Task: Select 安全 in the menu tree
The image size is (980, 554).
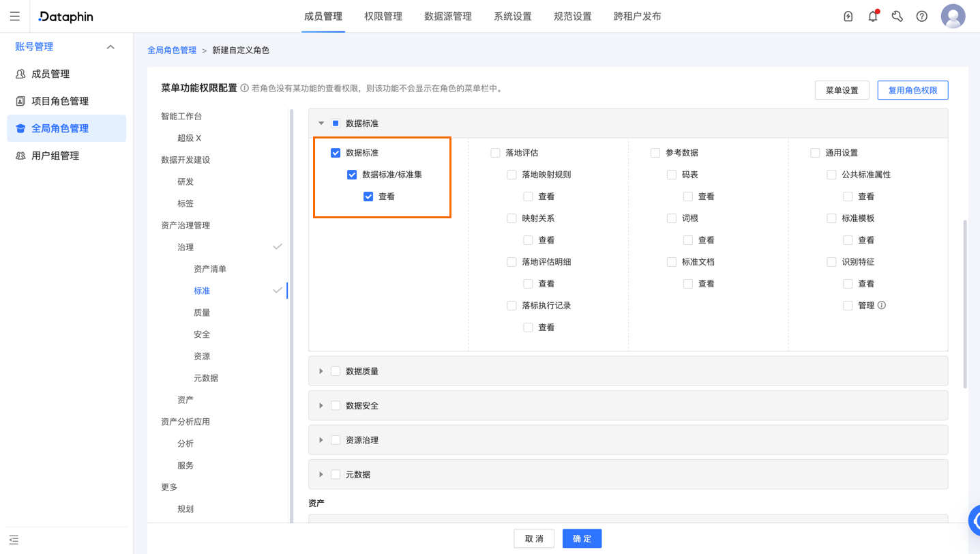Action: [202, 334]
